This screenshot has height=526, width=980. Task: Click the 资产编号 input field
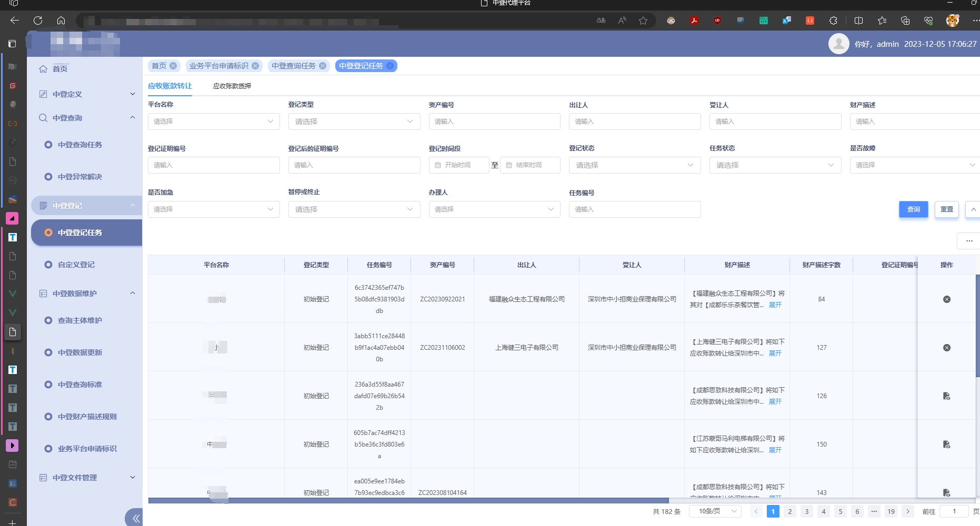tap(494, 122)
